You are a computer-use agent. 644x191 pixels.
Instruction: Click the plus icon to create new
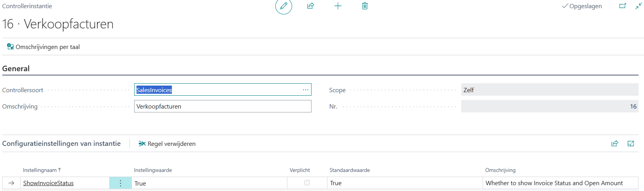(338, 6)
